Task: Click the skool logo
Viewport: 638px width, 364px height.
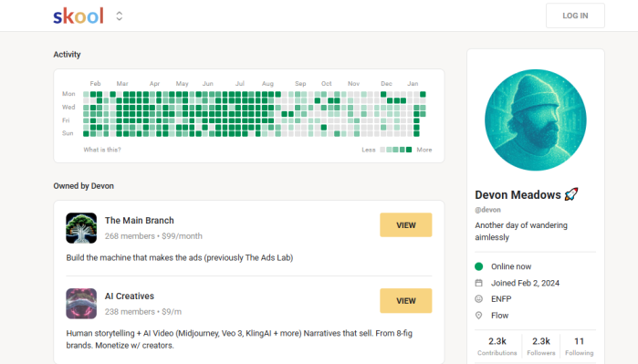Action: tap(78, 16)
